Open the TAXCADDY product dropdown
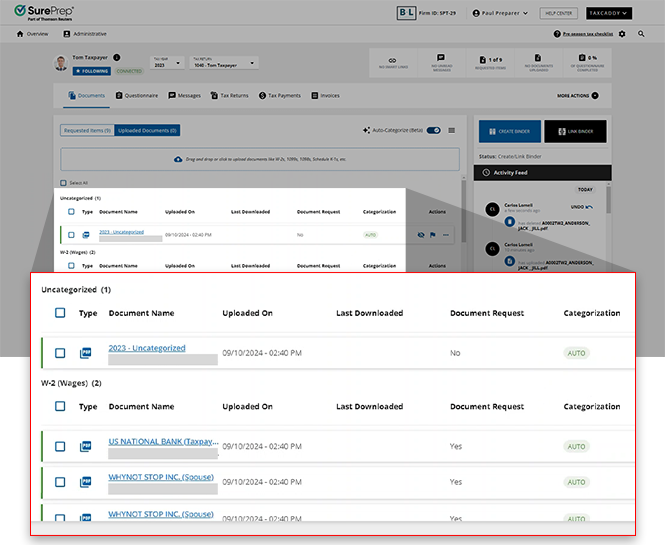665x545 pixels. [610, 13]
